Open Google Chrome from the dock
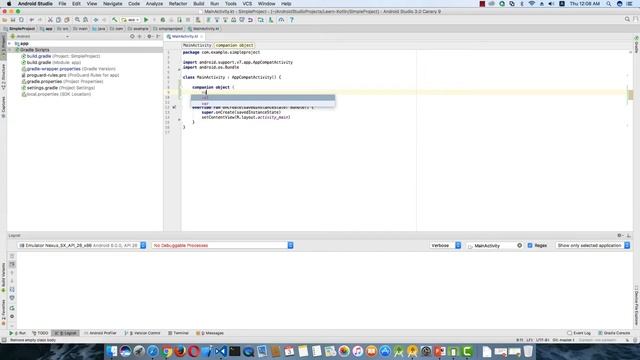 tap(166, 351)
